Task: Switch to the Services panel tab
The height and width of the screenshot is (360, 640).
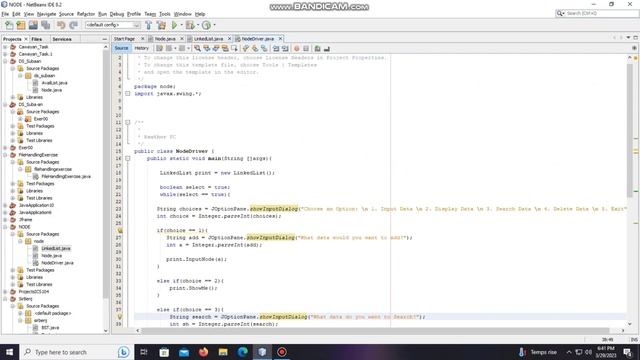Action: (62, 39)
